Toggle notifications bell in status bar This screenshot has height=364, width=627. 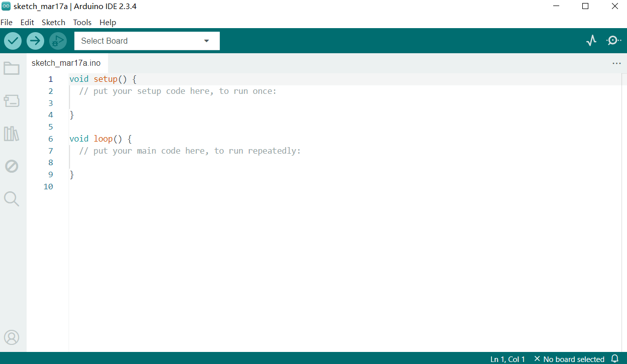click(x=615, y=358)
